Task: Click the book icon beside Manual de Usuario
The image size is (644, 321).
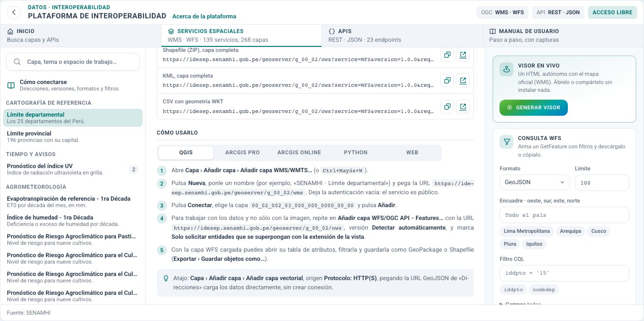Action: click(493, 31)
